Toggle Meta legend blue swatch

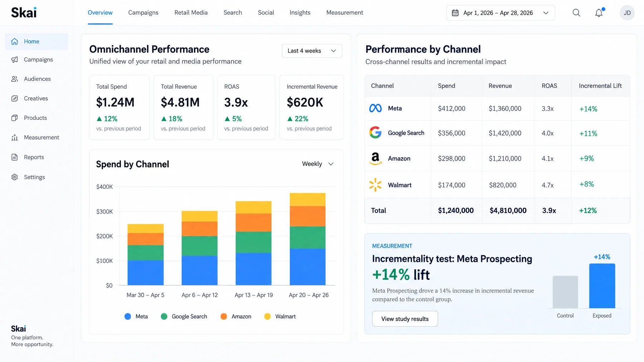click(x=128, y=316)
